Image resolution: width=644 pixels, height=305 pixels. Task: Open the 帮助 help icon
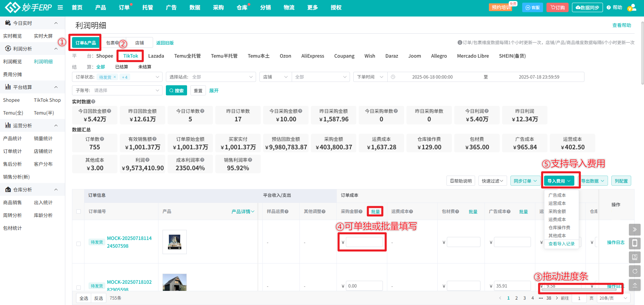[614, 7]
